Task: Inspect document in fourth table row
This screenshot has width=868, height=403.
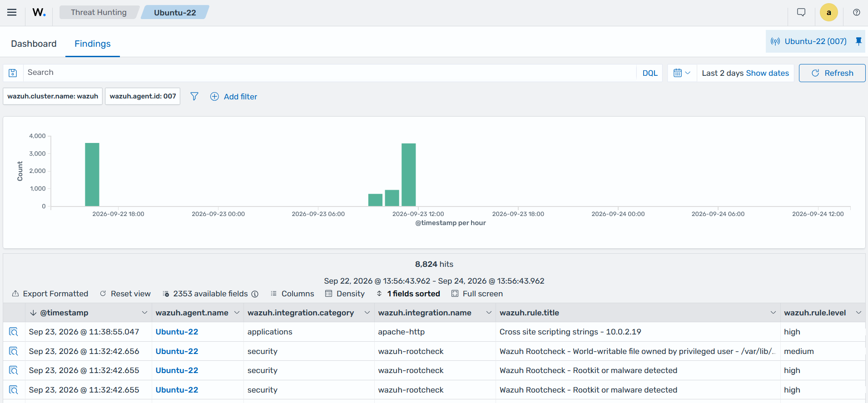Action: click(x=14, y=390)
